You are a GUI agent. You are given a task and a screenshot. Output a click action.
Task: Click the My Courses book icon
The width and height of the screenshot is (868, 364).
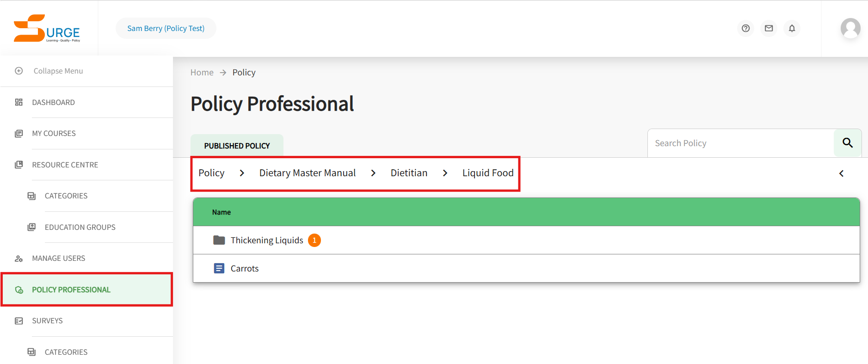click(19, 133)
